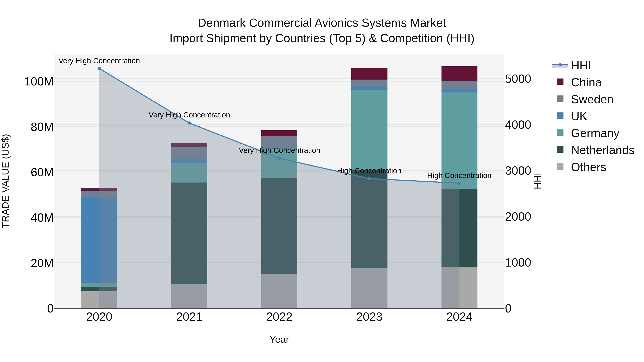
Task: Click the 1000 HHI axis tick label
Action: (x=518, y=263)
